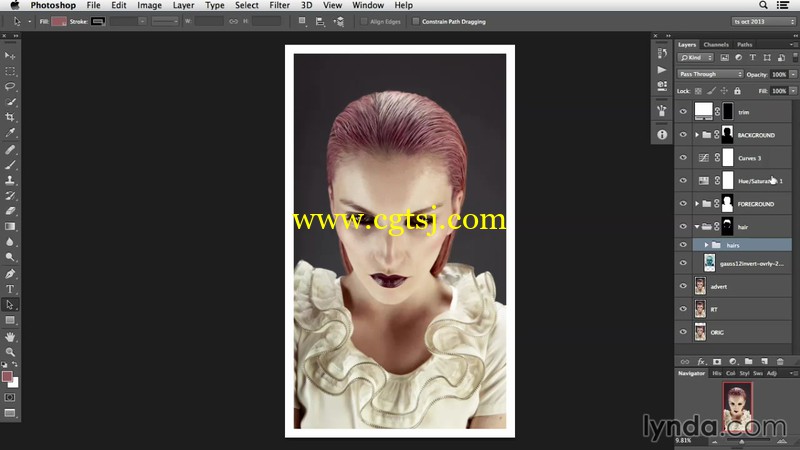Select the Blur tool
Image resolution: width=800 pixels, height=450 pixels.
coord(10,242)
